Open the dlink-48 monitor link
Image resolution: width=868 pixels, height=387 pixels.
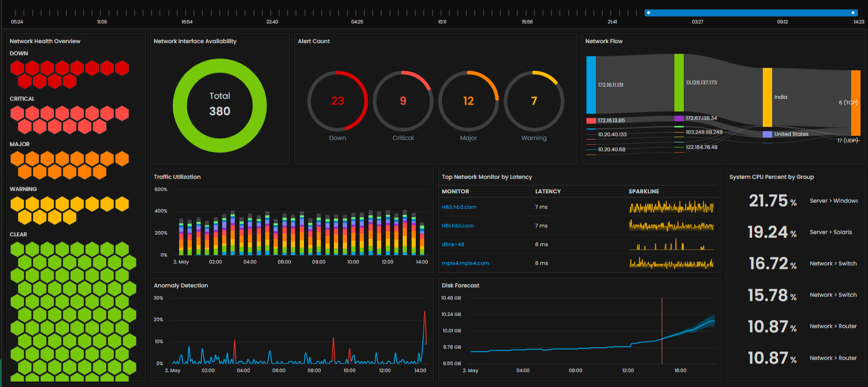coord(453,244)
